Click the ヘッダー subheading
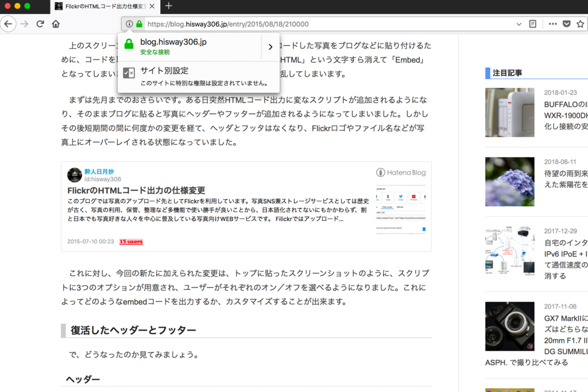The image size is (588, 392). pyautogui.click(x=83, y=379)
